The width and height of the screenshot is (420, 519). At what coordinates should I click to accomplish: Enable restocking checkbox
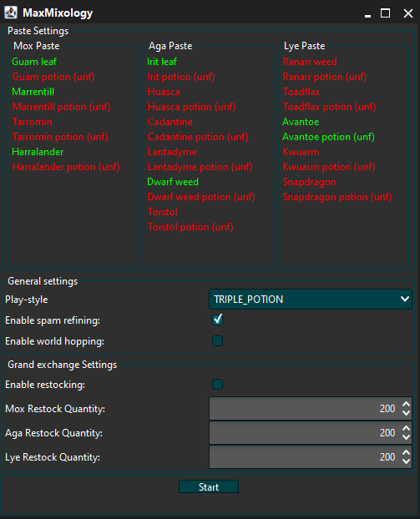click(218, 385)
